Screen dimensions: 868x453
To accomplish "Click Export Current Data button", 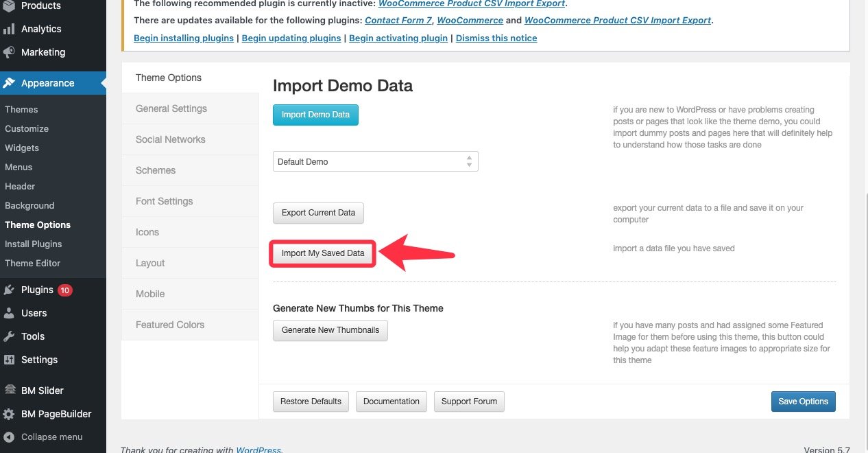I will point(318,213).
